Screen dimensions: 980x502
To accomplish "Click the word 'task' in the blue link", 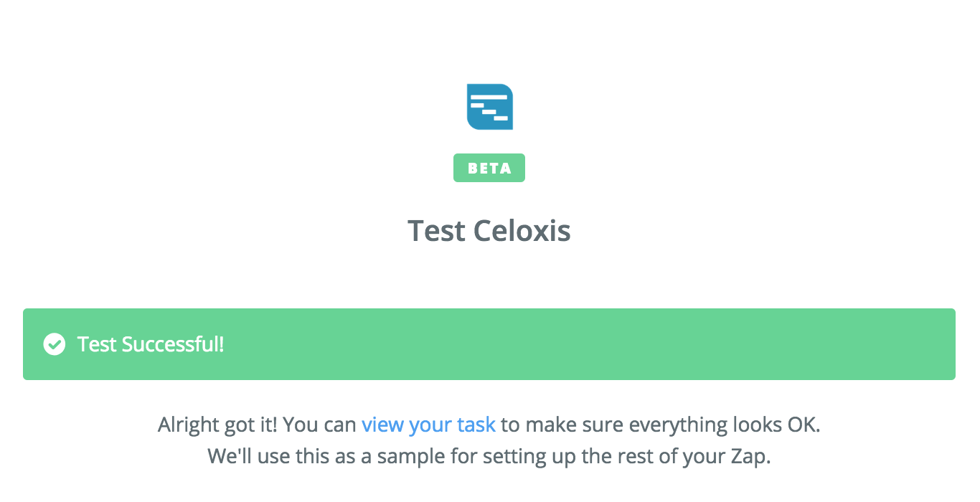I will pos(475,425).
